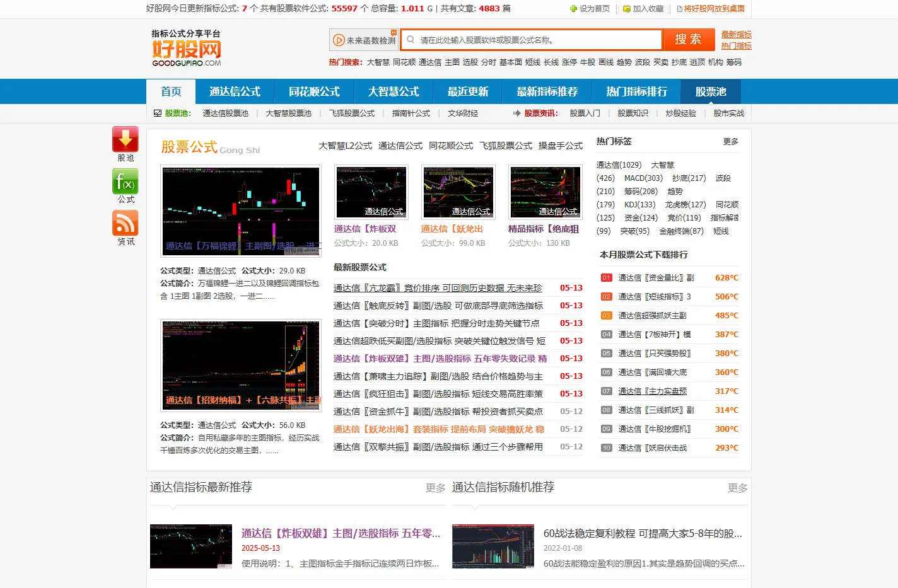Open 大智慧股票池 sub-navigation link

(x=289, y=113)
